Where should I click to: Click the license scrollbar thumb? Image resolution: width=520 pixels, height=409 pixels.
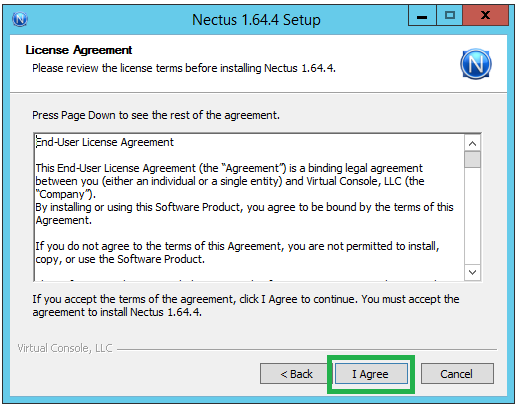tap(472, 160)
